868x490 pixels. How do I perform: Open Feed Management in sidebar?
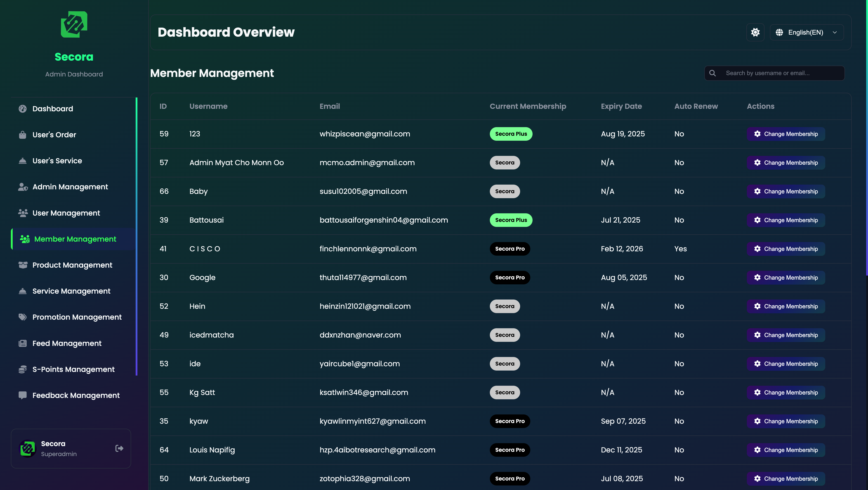[x=67, y=343]
